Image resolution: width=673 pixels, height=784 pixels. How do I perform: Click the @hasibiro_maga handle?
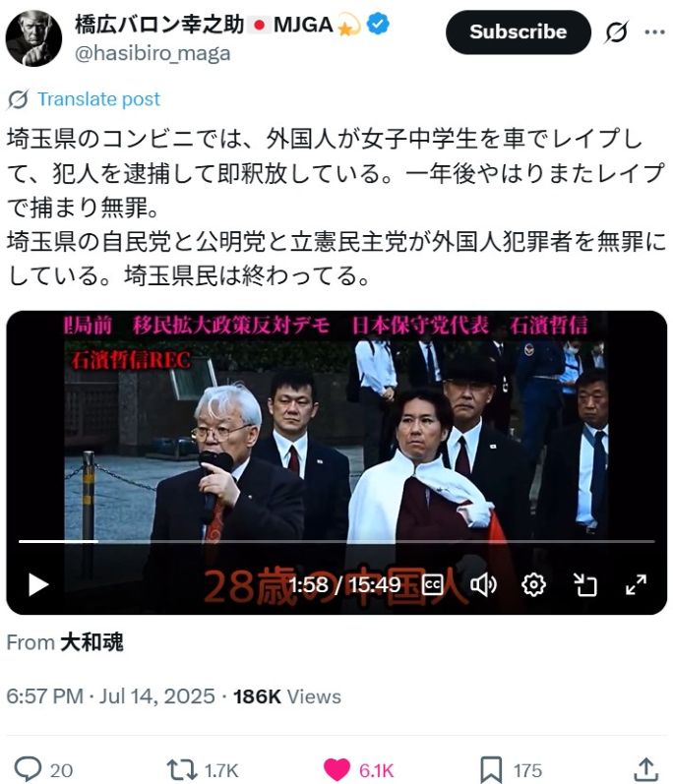pyautogui.click(x=153, y=53)
